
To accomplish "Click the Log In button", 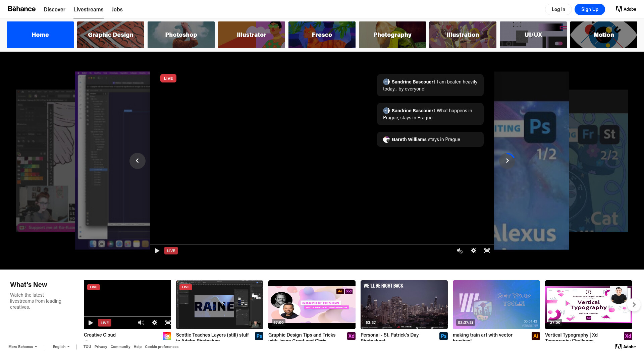I will pyautogui.click(x=558, y=9).
